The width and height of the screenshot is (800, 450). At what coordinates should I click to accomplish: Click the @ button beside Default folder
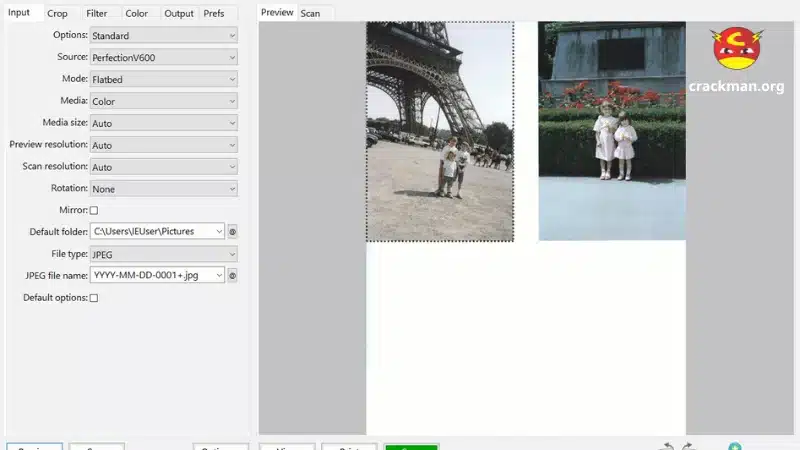(232, 232)
